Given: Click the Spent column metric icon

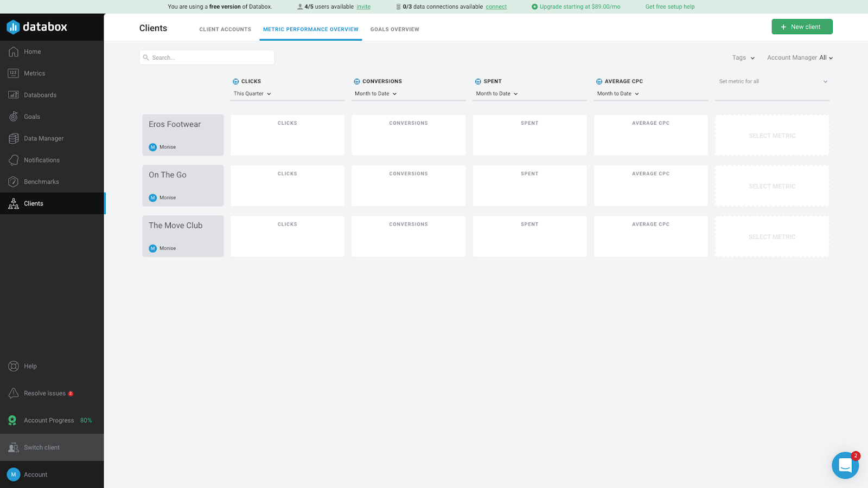Looking at the screenshot, I should (x=478, y=81).
